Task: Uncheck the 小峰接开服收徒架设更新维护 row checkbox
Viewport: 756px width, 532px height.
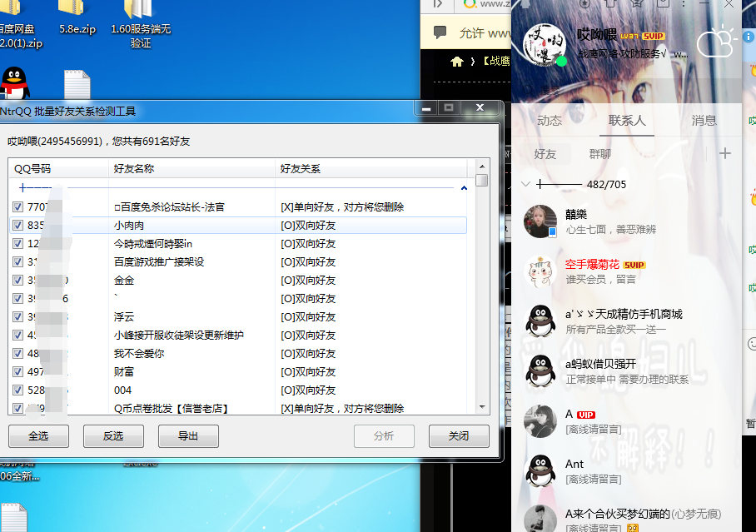Action: coord(17,336)
